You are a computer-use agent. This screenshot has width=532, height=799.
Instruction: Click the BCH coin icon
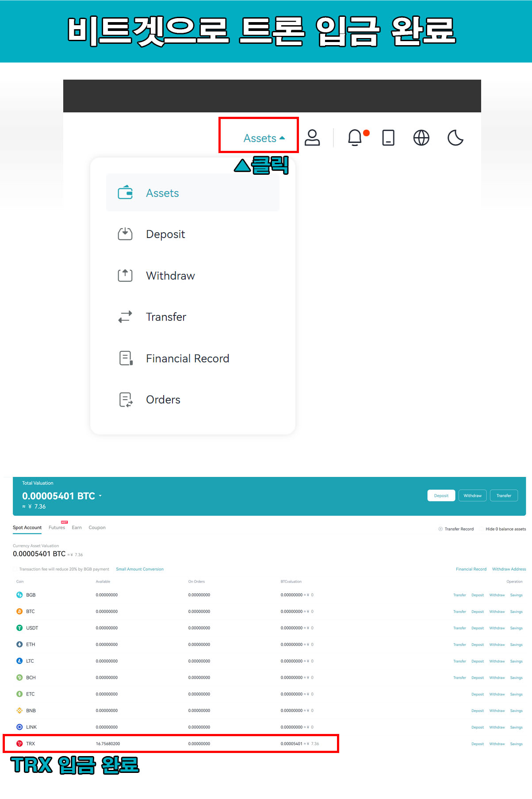[19, 677]
